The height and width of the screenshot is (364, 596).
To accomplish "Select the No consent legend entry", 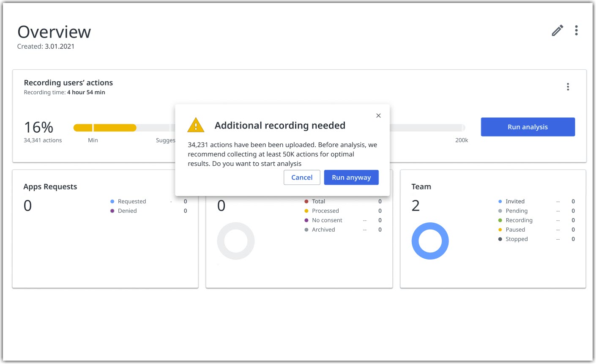I will tap(323, 220).
